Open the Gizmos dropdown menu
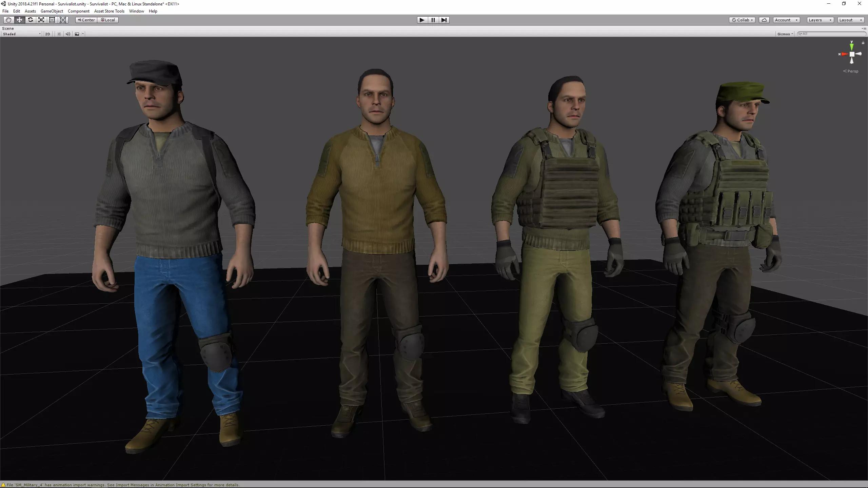This screenshot has width=868, height=488. (785, 34)
